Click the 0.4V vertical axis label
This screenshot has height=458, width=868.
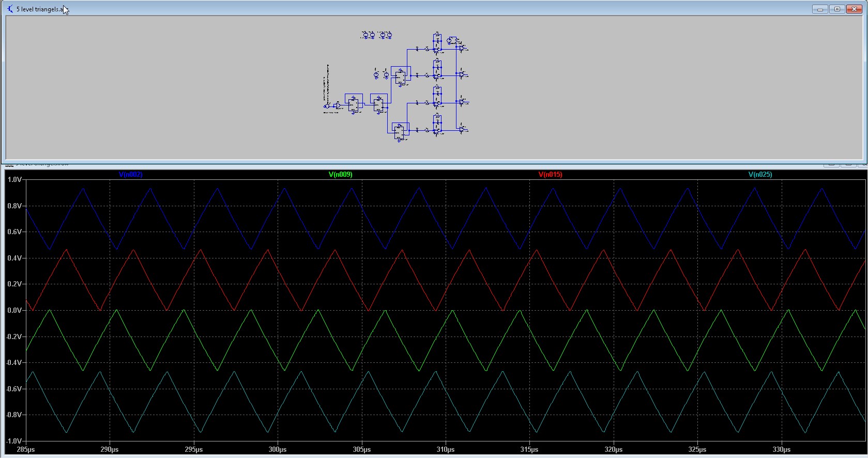(x=14, y=258)
